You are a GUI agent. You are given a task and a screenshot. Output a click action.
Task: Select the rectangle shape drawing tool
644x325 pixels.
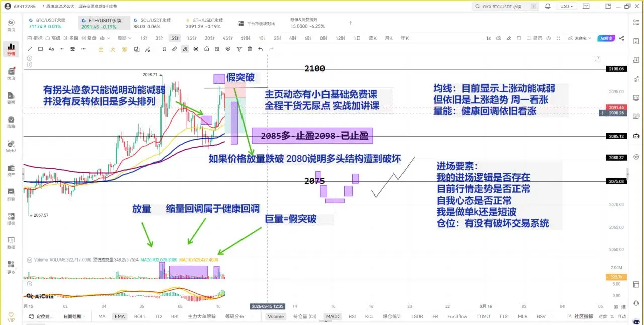click(41, 49)
